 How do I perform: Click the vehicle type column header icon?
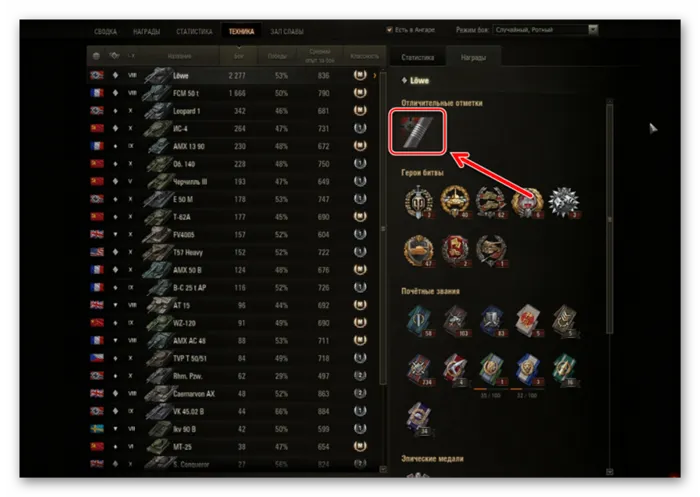pyautogui.click(x=114, y=55)
